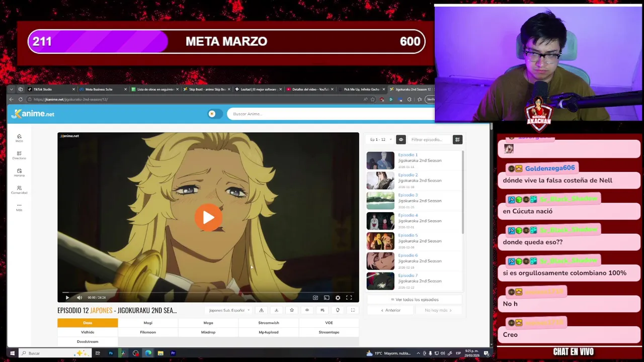Click the Buscar Anime search field
The width and height of the screenshot is (644, 362).
pyautogui.click(x=330, y=114)
